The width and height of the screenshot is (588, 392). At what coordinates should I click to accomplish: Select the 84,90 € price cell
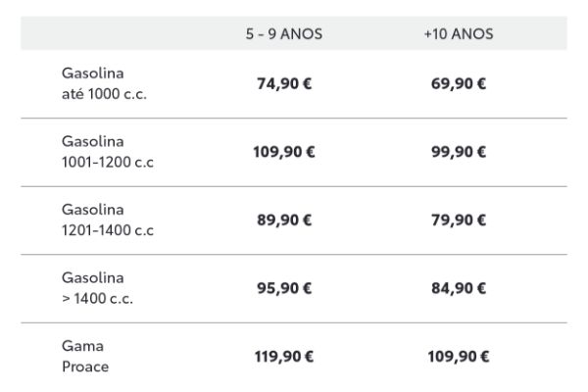click(459, 288)
